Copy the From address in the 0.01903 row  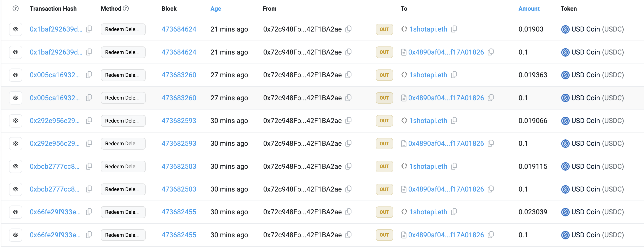348,29
